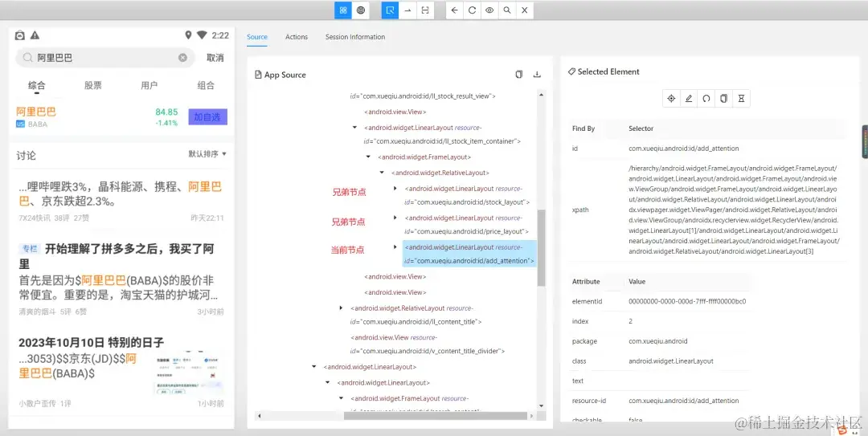Screen dimensions: 868x436
Task: Download the App Source XML file
Action: pyautogui.click(x=536, y=75)
